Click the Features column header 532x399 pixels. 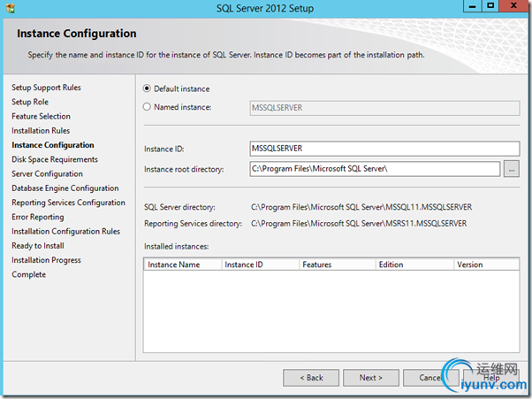[x=337, y=265]
